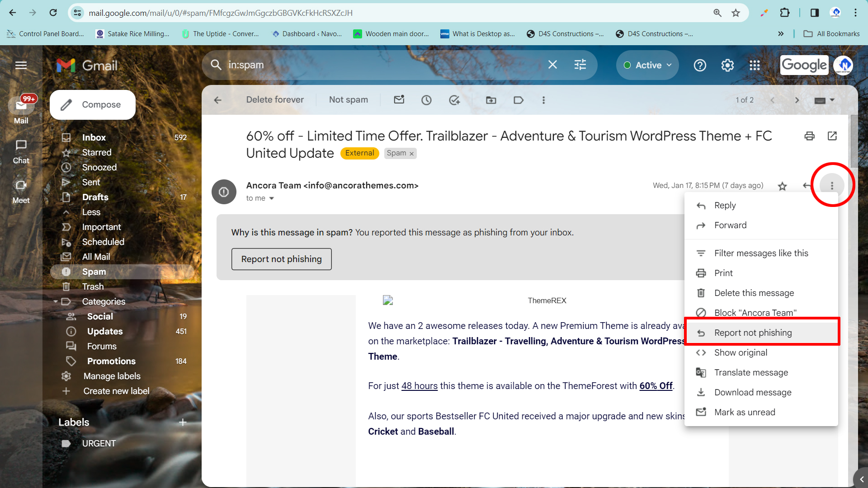Expand the 'to me' recipient details
Viewport: 868px width, 488px height.
(x=271, y=198)
